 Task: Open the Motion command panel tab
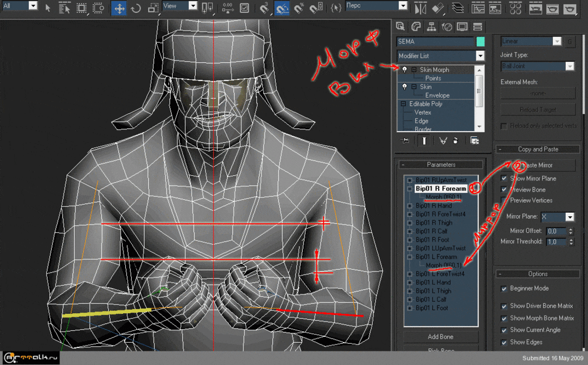446,26
